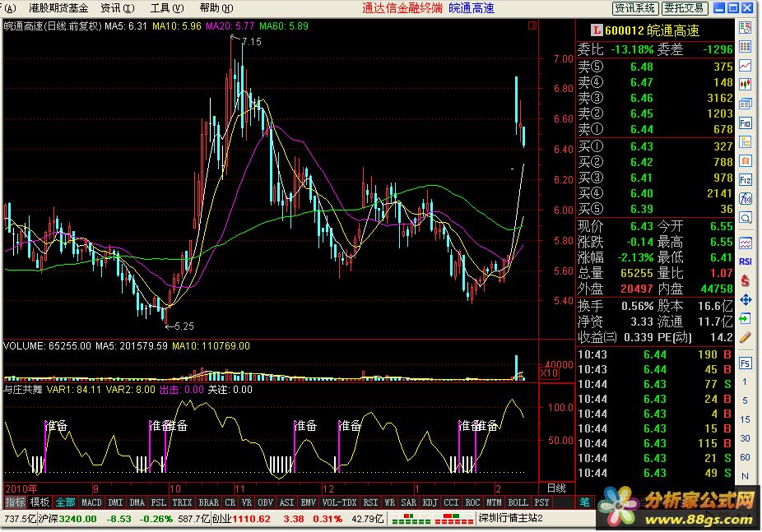Open the 帮助(H) menu

point(216,8)
